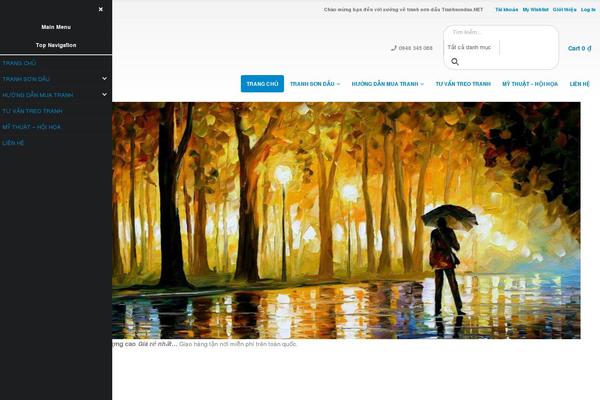Select TRANG CHỦ in the side menu
The image size is (600, 400).
coord(19,63)
